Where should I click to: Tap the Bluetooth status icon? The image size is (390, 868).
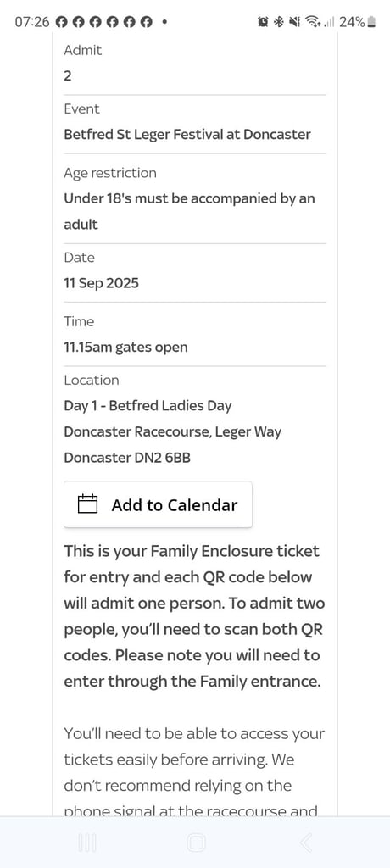pyautogui.click(x=279, y=22)
